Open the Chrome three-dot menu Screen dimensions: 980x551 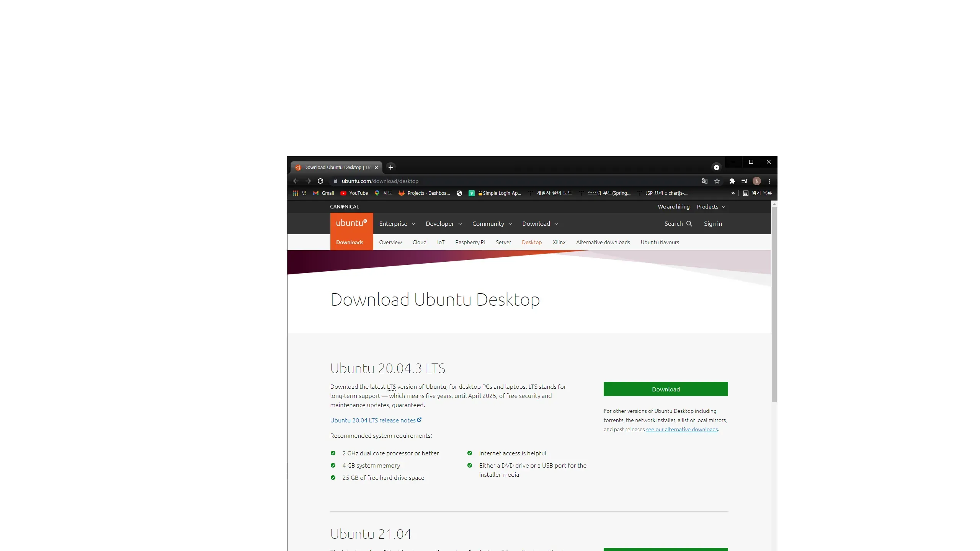tap(769, 181)
